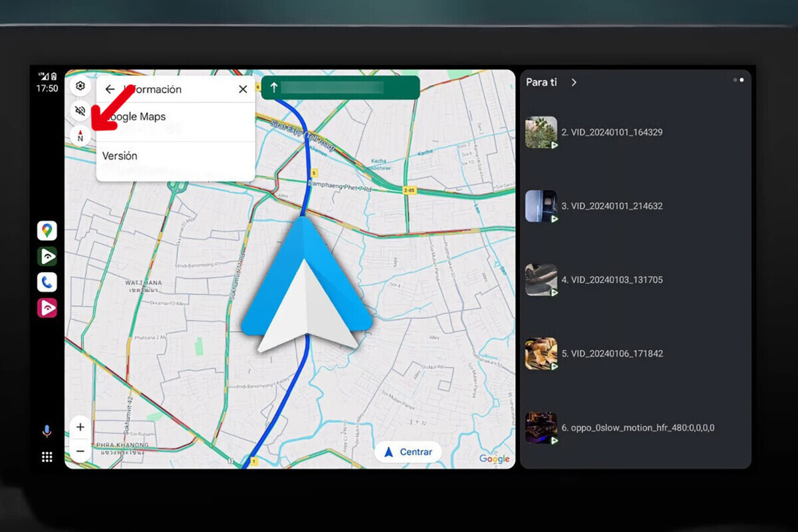Image resolution: width=798 pixels, height=532 pixels.
Task: Play video VID_20240103_131705
Action: 611,280
